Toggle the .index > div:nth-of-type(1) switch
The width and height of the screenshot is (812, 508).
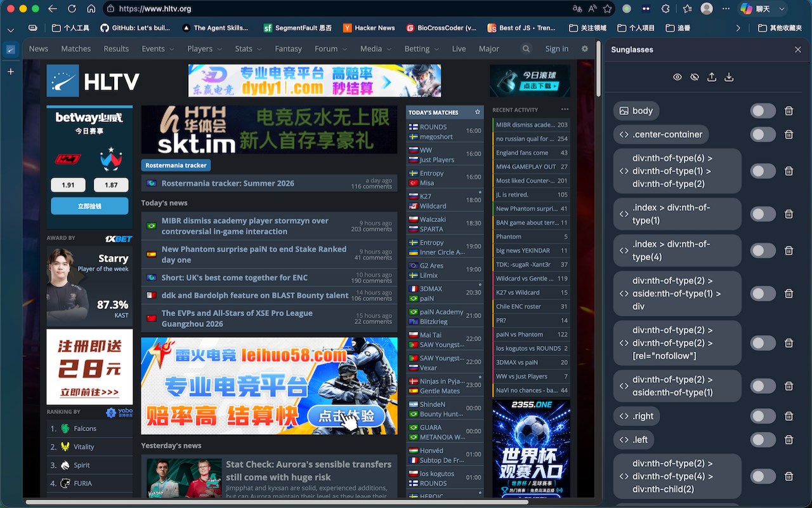tap(763, 214)
